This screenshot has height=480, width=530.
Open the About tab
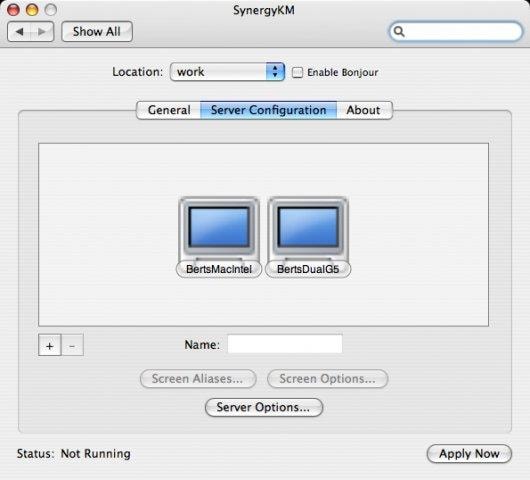coord(364,110)
